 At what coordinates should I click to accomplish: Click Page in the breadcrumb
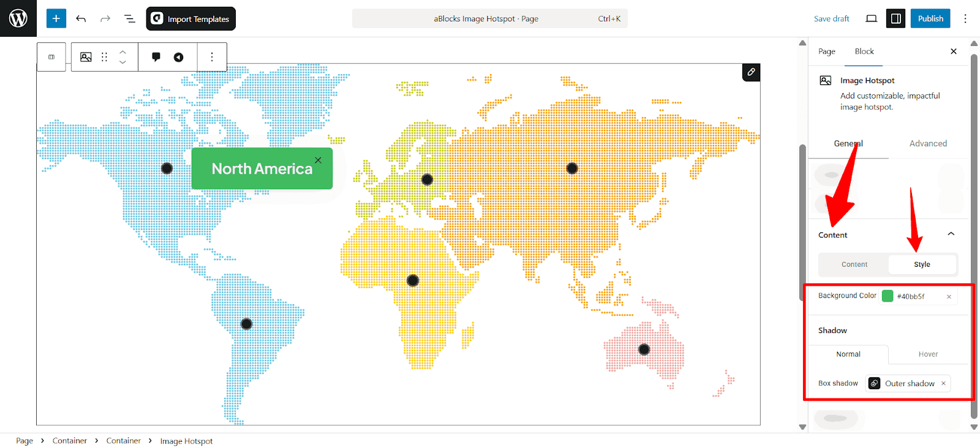click(24, 441)
